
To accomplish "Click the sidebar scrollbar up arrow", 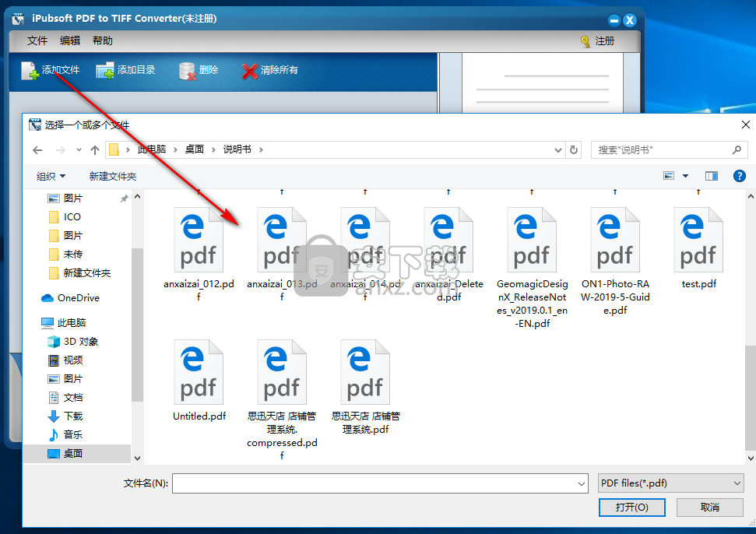I will 137,197.
